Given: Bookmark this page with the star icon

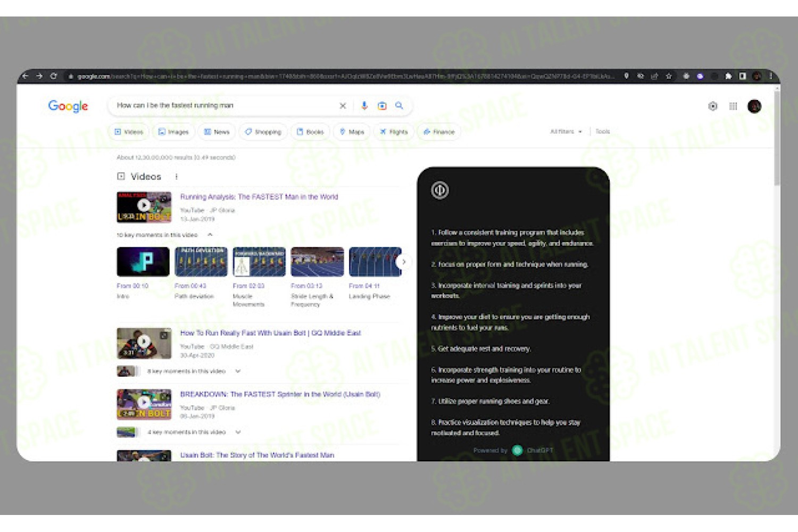Looking at the screenshot, I should point(669,76).
